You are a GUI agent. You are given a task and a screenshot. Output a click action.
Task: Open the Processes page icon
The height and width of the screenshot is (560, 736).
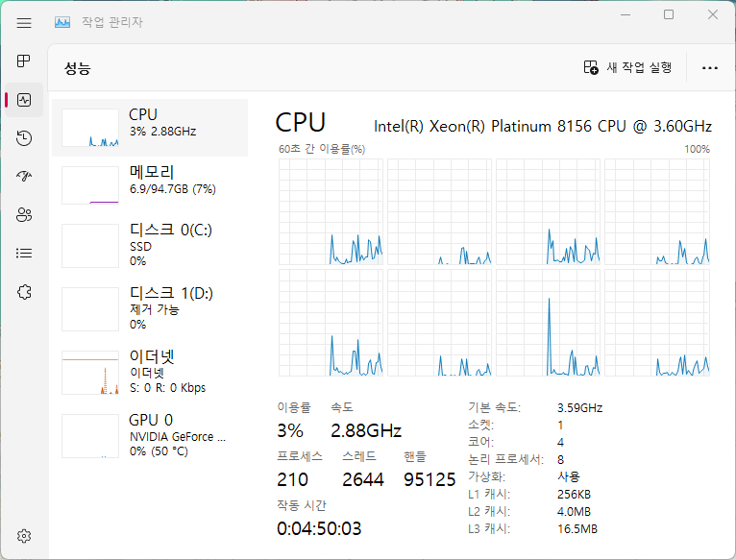[x=24, y=61]
